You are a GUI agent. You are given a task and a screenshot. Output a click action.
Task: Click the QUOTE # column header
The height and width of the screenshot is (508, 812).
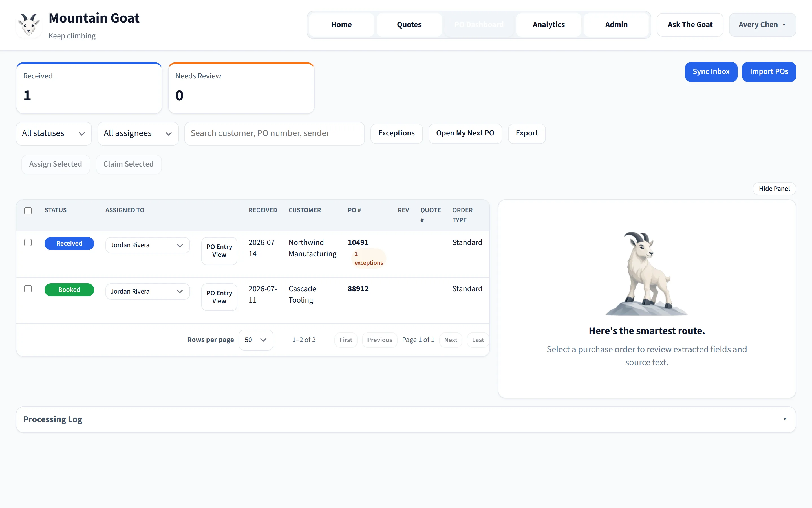431,215
